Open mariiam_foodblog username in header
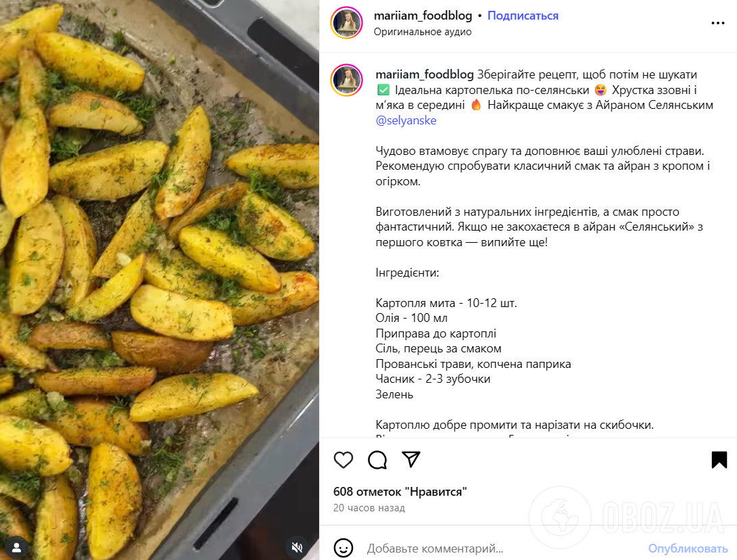737x560 pixels. coord(423,16)
